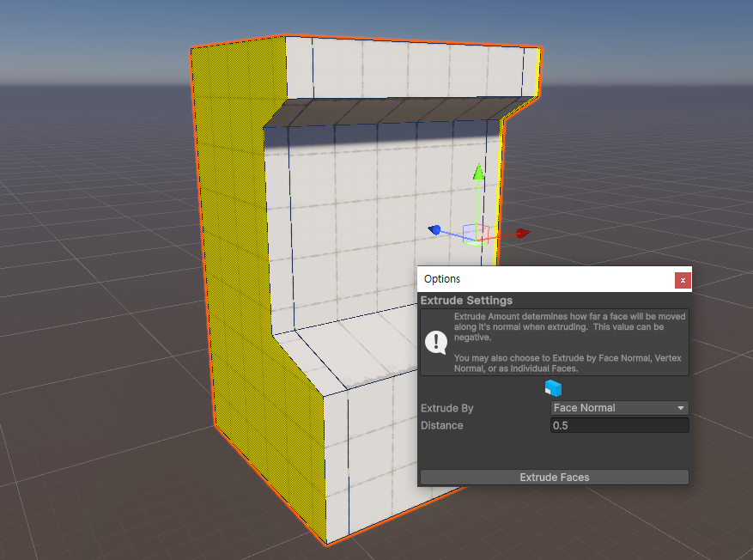Image resolution: width=753 pixels, height=560 pixels.
Task: Close the Options window
Action: [682, 280]
